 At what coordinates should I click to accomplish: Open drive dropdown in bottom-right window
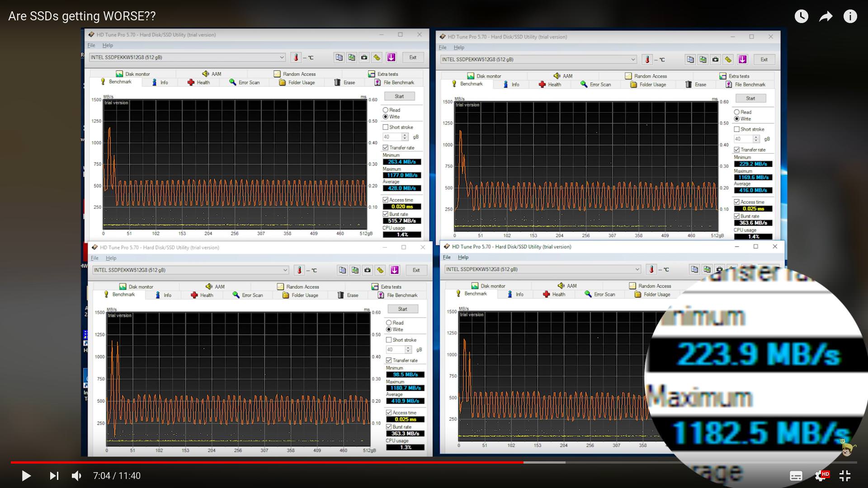(543, 269)
